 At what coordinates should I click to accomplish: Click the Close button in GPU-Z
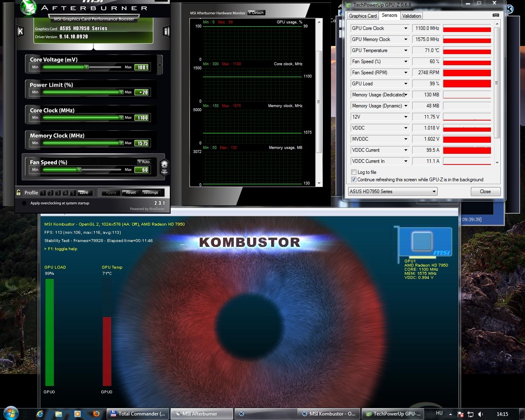(x=485, y=192)
